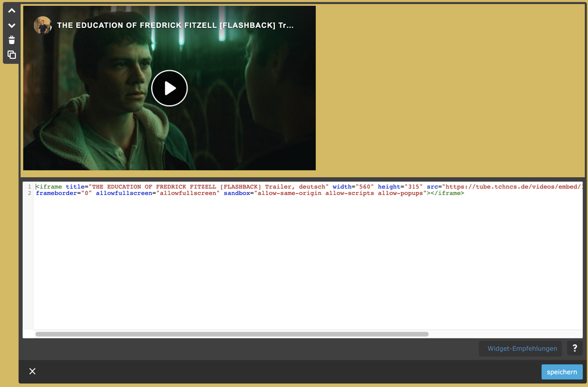Click the height="315" attribute value
Viewport: 588px width, 387px height.
413,187
